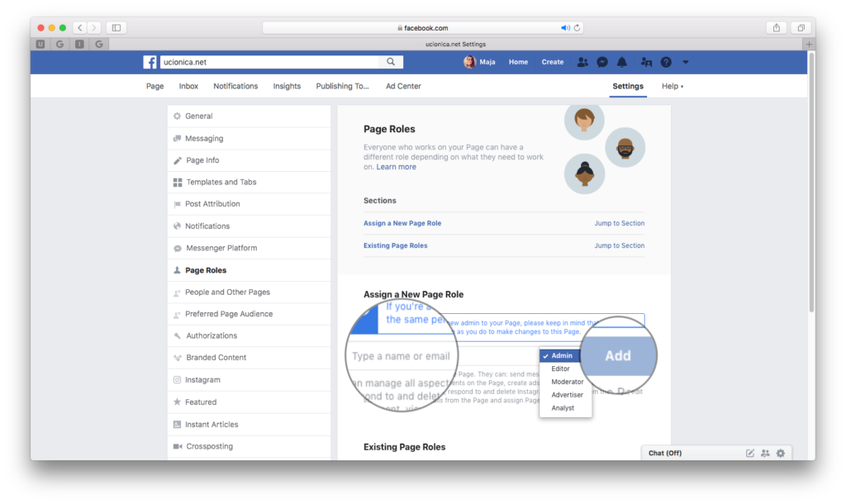Choose Moderator in the role list
846x504 pixels.
click(x=567, y=382)
